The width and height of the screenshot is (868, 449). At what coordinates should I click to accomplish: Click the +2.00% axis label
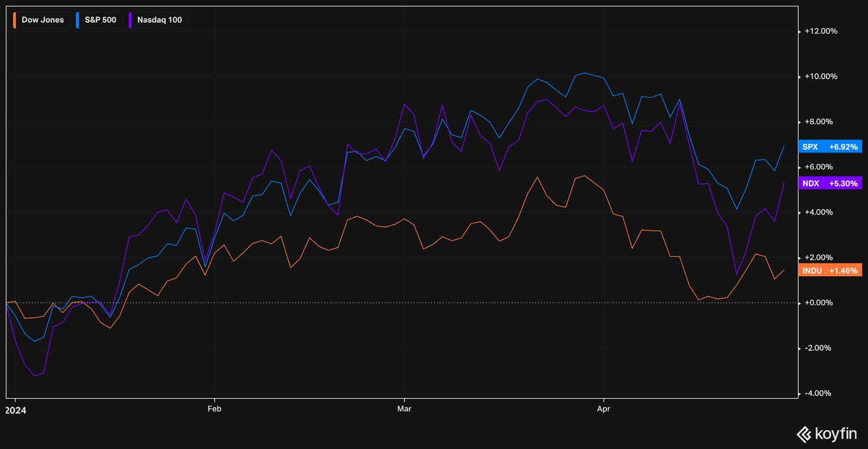click(819, 257)
